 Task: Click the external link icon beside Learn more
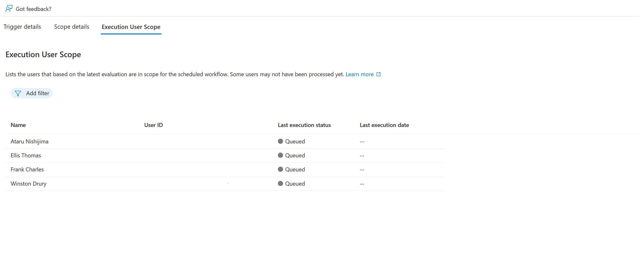[378, 74]
